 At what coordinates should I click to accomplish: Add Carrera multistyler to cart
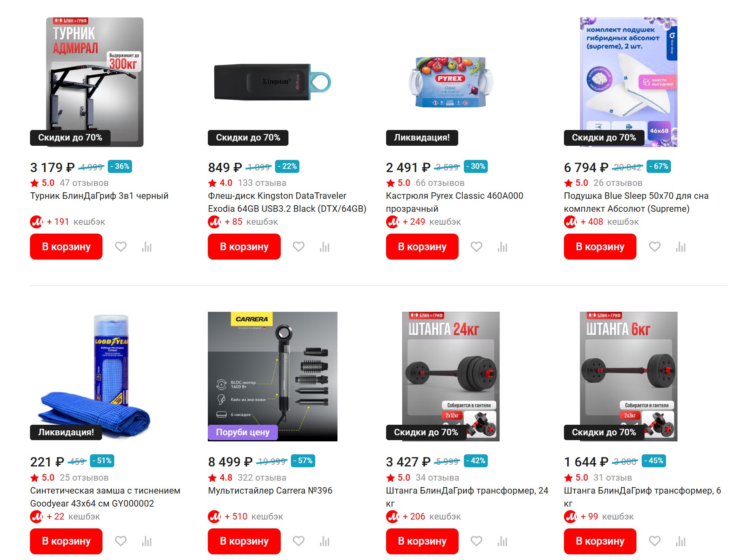coord(244,541)
